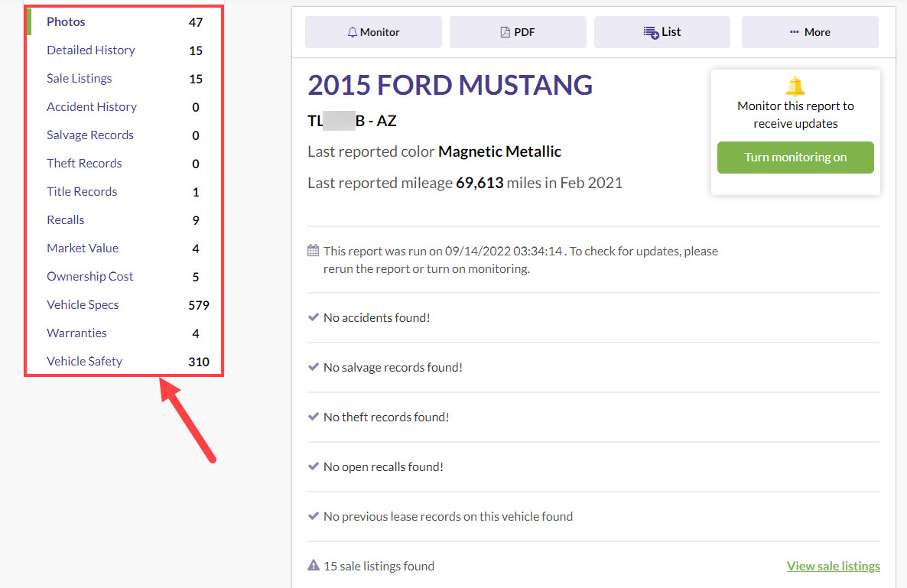Click the calendar icon beside report date

(313, 250)
